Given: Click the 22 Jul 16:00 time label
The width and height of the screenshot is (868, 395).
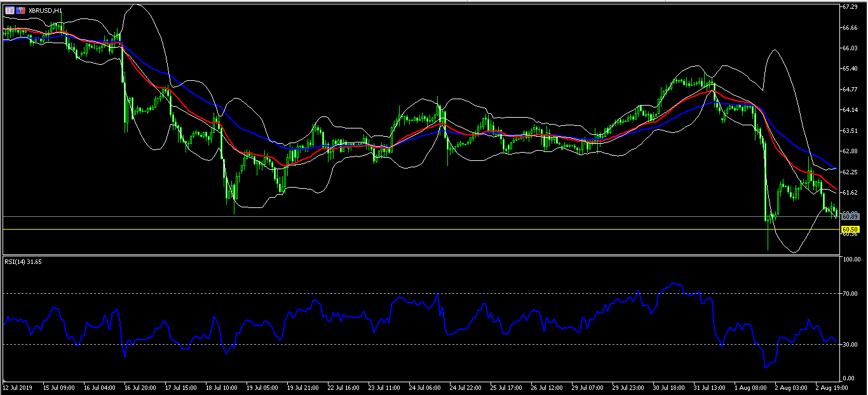Looking at the screenshot, I should [x=343, y=387].
